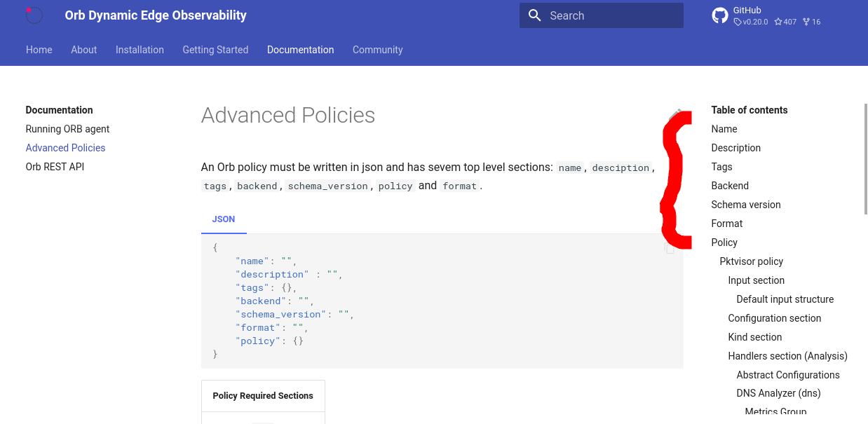Click inline code 'schema_version' in paragraph

click(328, 186)
